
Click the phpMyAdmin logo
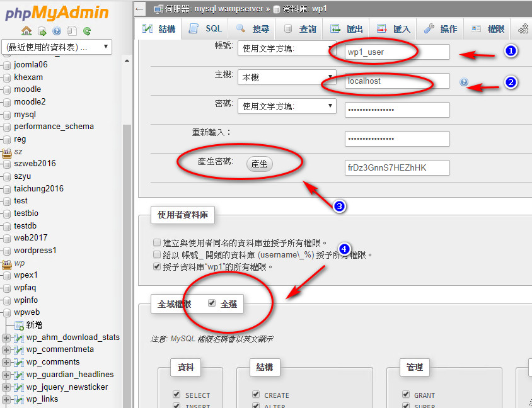pyautogui.click(x=57, y=13)
